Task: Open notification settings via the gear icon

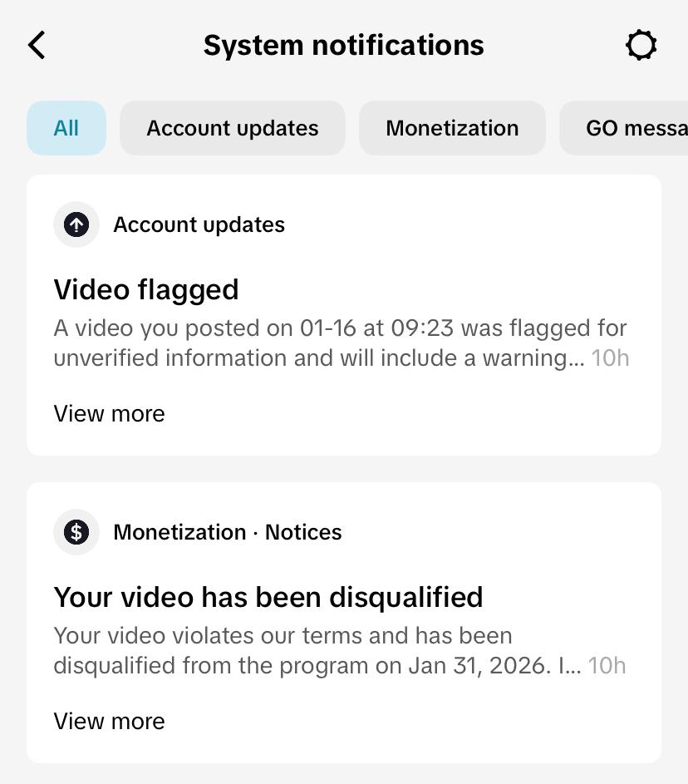Action: (641, 45)
